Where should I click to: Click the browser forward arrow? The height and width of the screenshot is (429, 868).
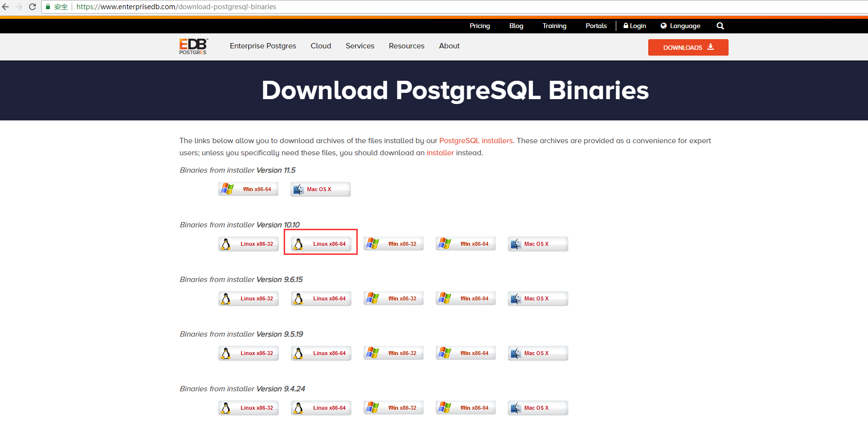19,7
